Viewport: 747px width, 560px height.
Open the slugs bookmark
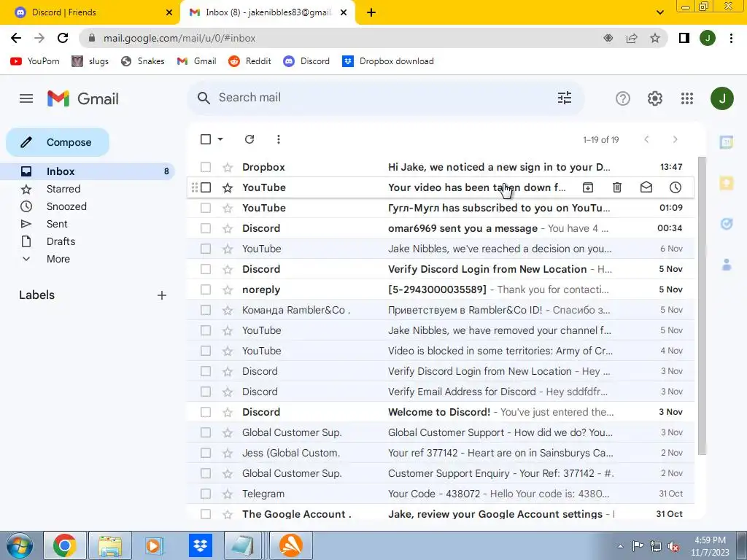(90, 61)
